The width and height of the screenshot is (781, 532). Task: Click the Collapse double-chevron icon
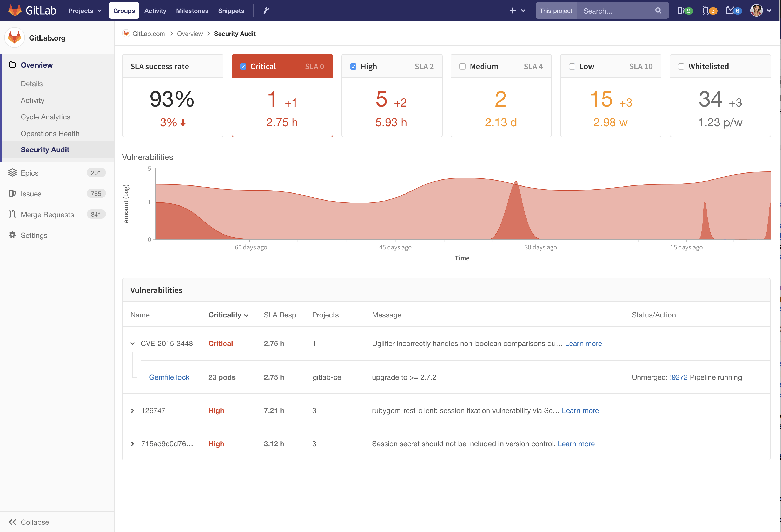pos(12,522)
